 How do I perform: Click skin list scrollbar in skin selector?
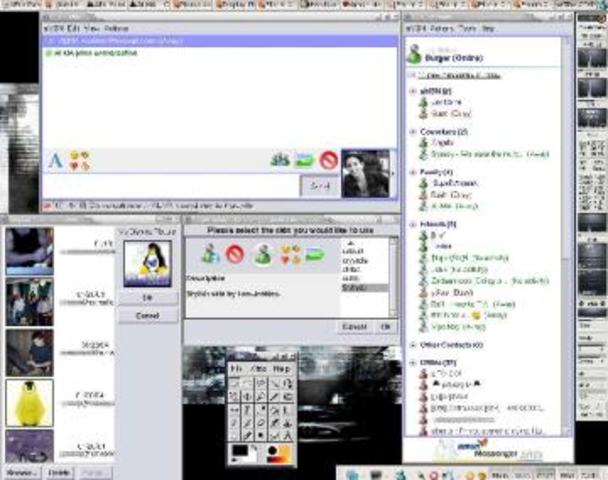(x=393, y=277)
